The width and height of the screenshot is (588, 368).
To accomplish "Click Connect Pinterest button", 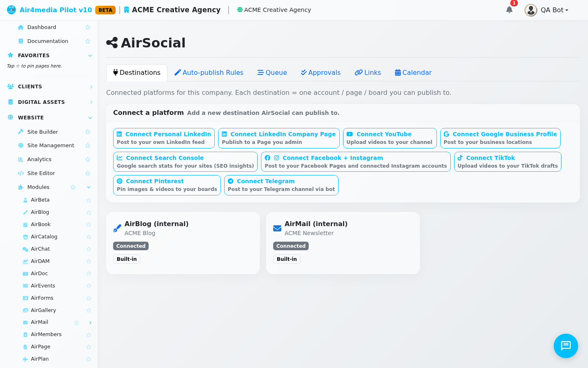I will [x=167, y=185].
